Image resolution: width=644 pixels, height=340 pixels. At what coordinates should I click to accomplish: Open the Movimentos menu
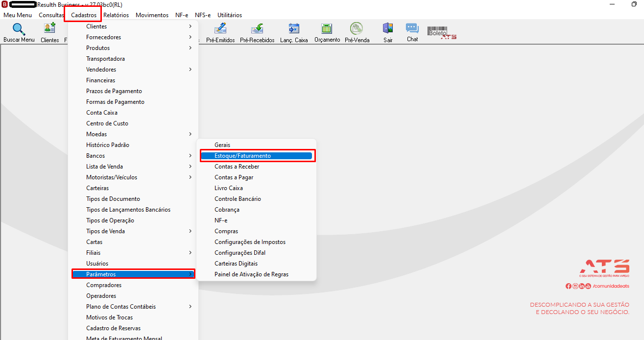pyautogui.click(x=152, y=15)
